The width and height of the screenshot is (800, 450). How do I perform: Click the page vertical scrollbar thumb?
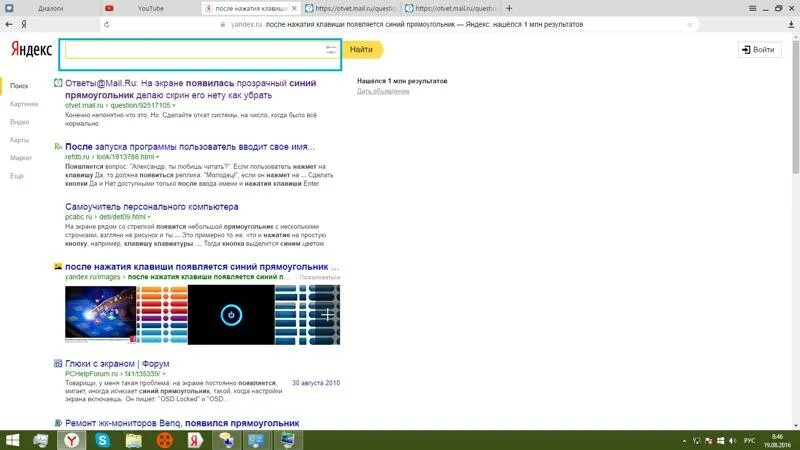pos(795,105)
